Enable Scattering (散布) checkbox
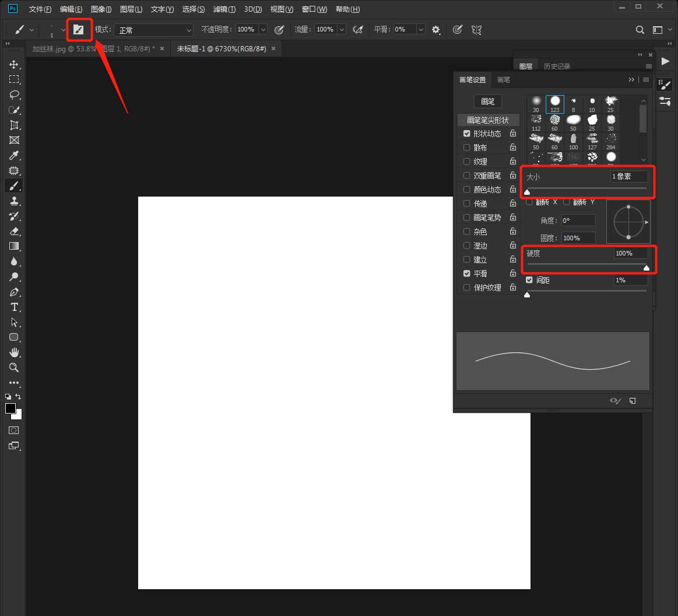The image size is (678, 616). (x=466, y=148)
